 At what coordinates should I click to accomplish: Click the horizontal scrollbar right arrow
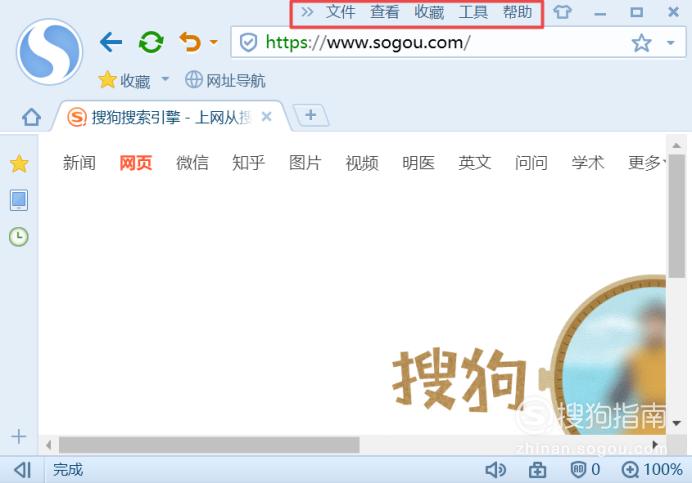point(655,445)
